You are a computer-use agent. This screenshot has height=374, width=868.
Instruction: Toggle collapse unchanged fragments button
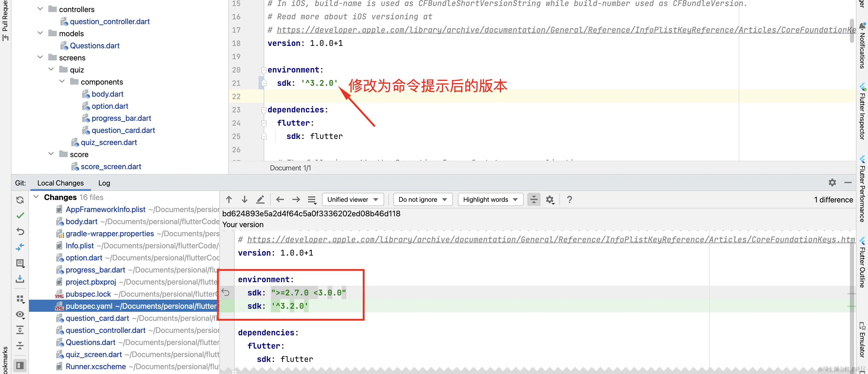pos(534,199)
